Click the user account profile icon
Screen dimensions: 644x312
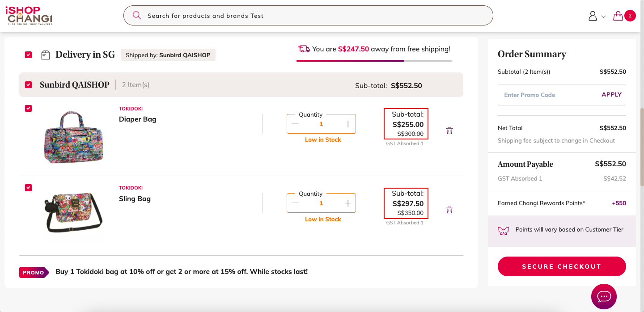pos(593,16)
